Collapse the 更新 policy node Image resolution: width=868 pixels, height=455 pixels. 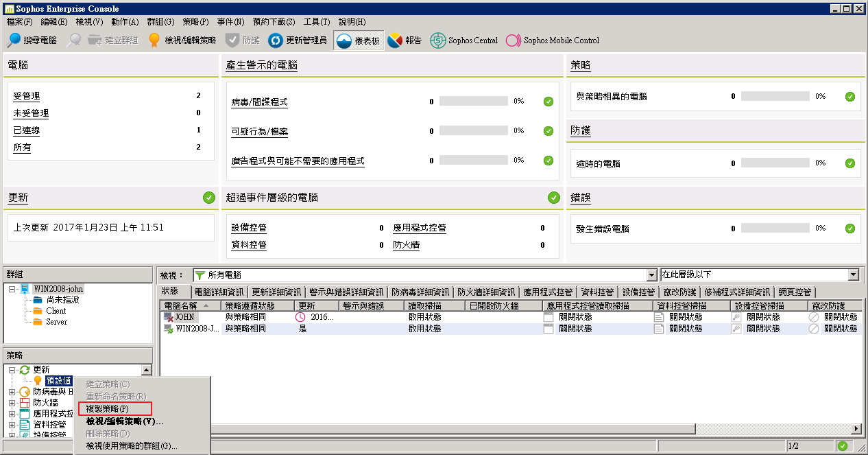pos(12,370)
